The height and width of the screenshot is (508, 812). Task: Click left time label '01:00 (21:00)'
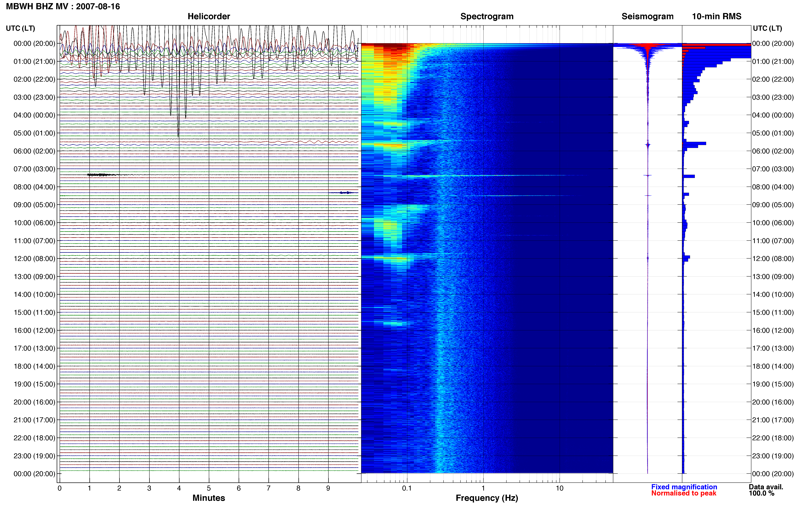(34, 62)
